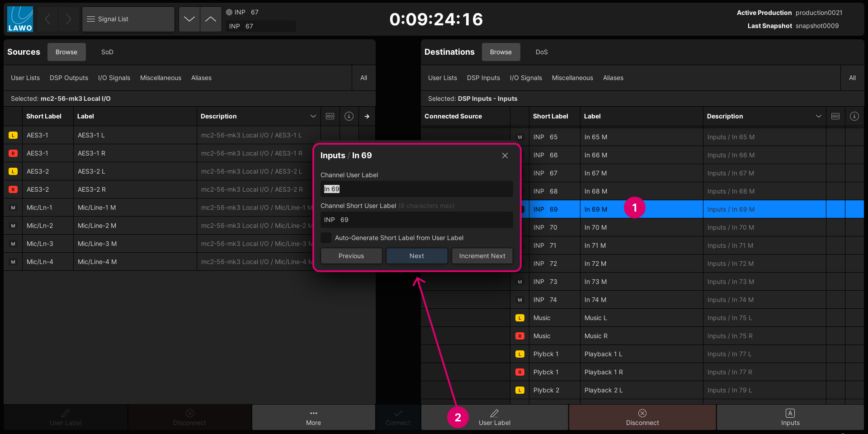Open the Signal List dropdown menu
This screenshot has height=434, width=868.
point(128,19)
